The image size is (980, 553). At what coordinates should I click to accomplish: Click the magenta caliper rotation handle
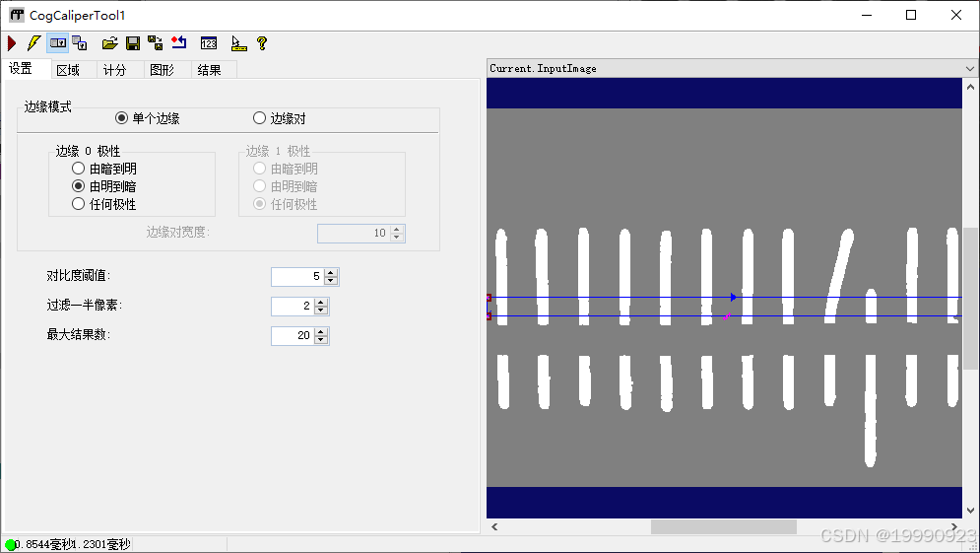(726, 317)
